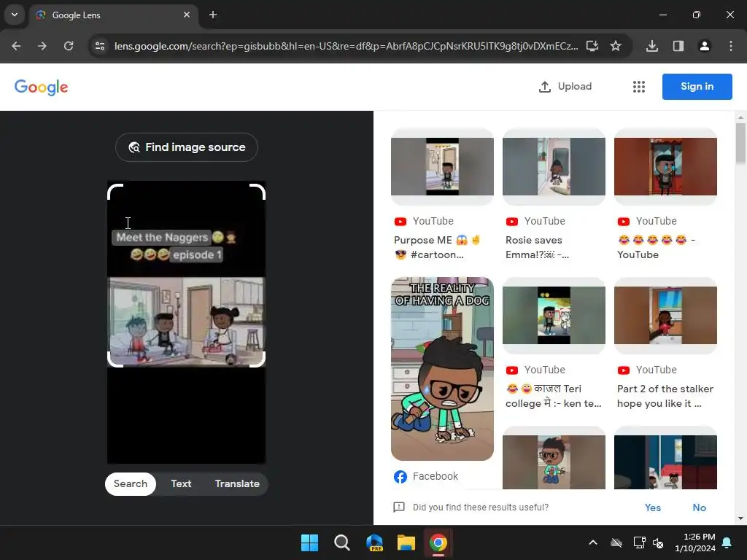Open Chrome three-dot menu
This screenshot has width=747, height=560.
[731, 46]
